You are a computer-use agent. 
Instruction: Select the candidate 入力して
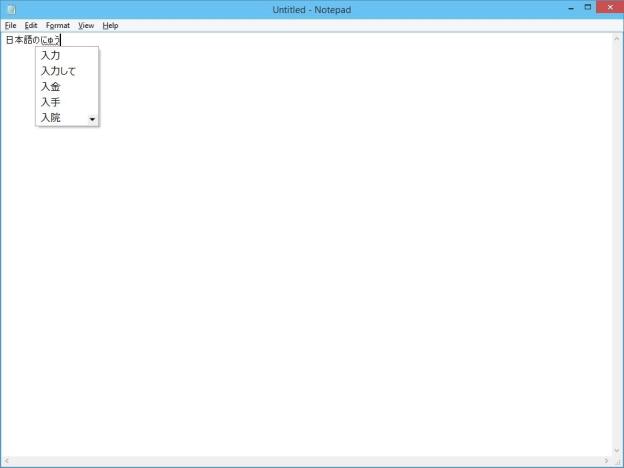click(x=67, y=71)
